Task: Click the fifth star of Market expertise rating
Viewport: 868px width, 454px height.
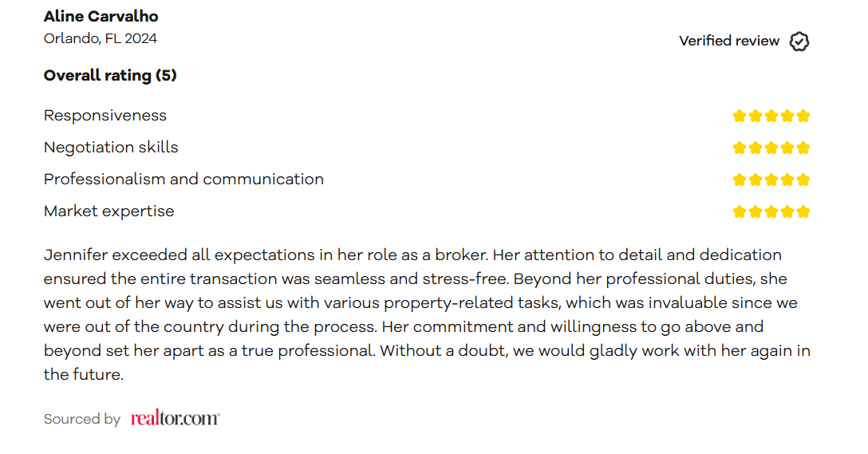Action: (803, 212)
